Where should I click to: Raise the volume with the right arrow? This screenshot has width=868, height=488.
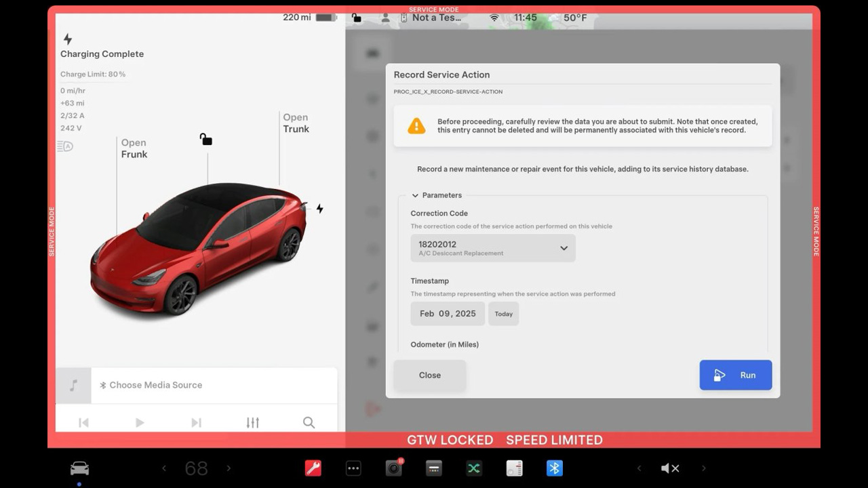(704, 468)
